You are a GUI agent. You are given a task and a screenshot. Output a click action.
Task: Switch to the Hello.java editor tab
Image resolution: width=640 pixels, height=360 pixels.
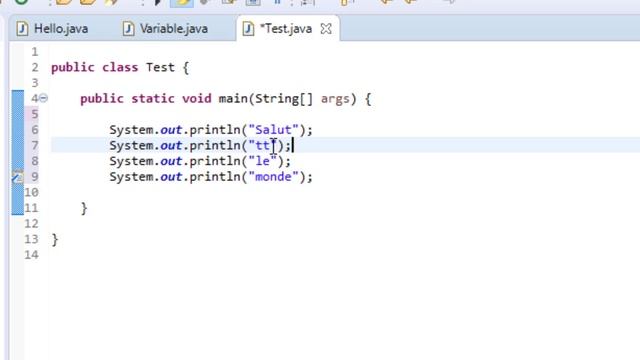click(52, 29)
